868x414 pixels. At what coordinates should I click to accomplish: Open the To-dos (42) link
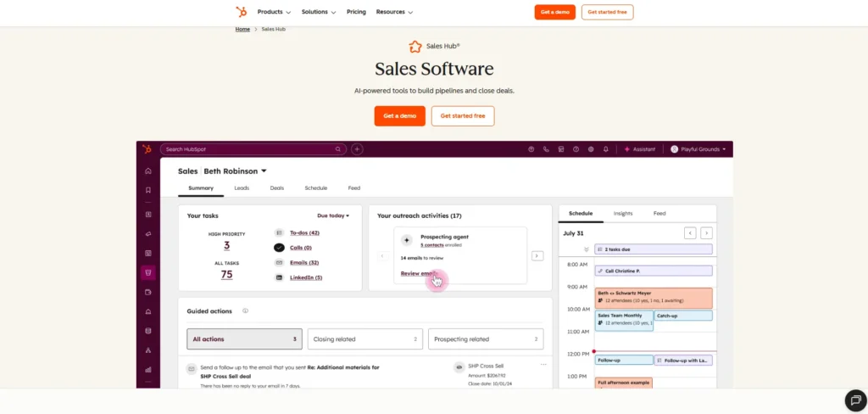click(x=304, y=232)
